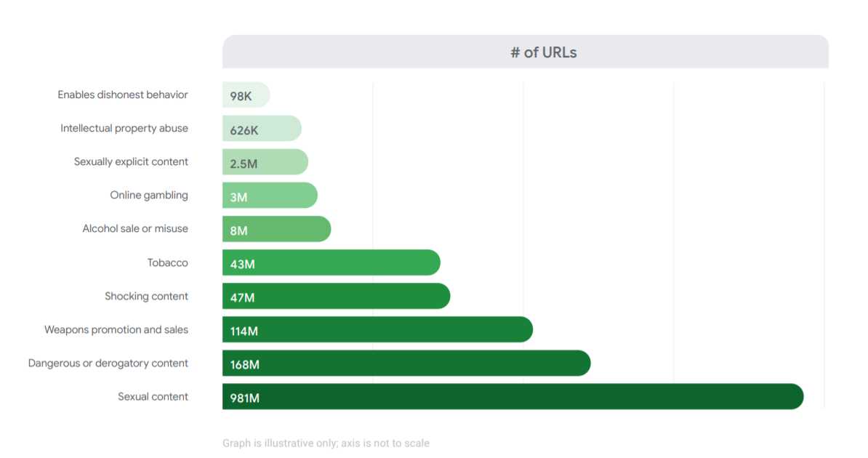Click the 981M Sexual content bar
The image size is (868, 458).
coord(513,396)
